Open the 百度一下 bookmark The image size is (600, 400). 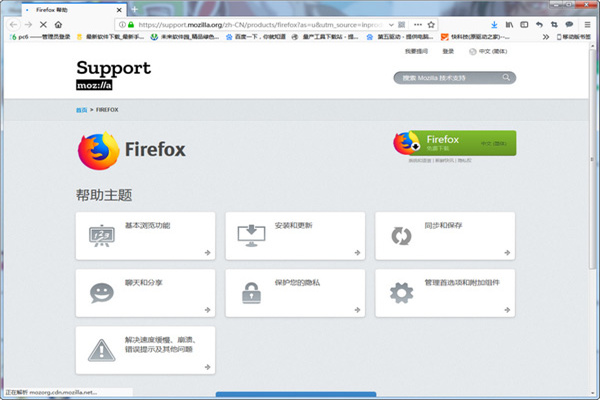coord(256,37)
